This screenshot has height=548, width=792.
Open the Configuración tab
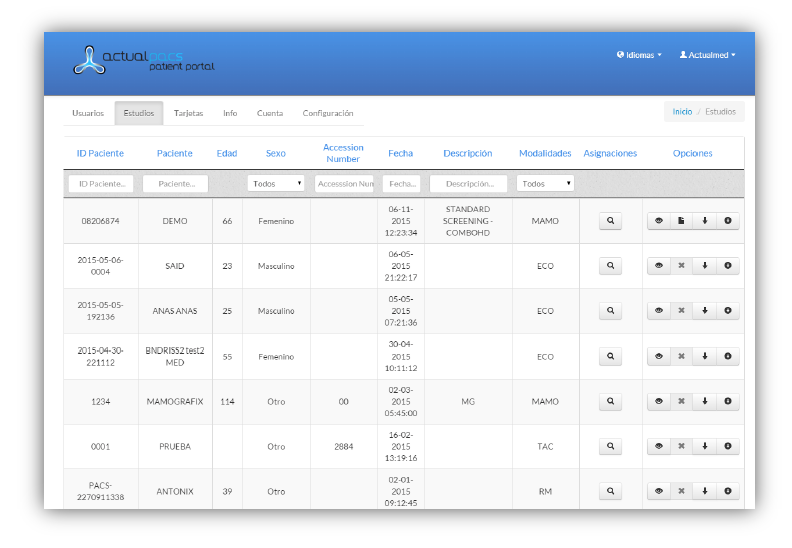(328, 113)
